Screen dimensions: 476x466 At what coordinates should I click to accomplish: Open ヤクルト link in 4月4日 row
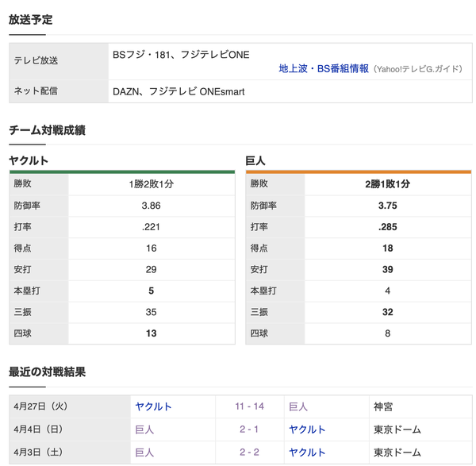pos(307,429)
